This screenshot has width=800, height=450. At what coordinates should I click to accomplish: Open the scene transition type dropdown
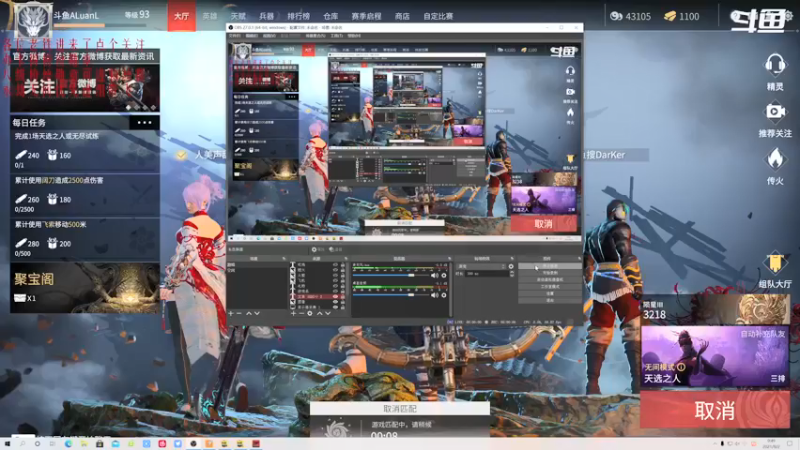click(x=481, y=266)
